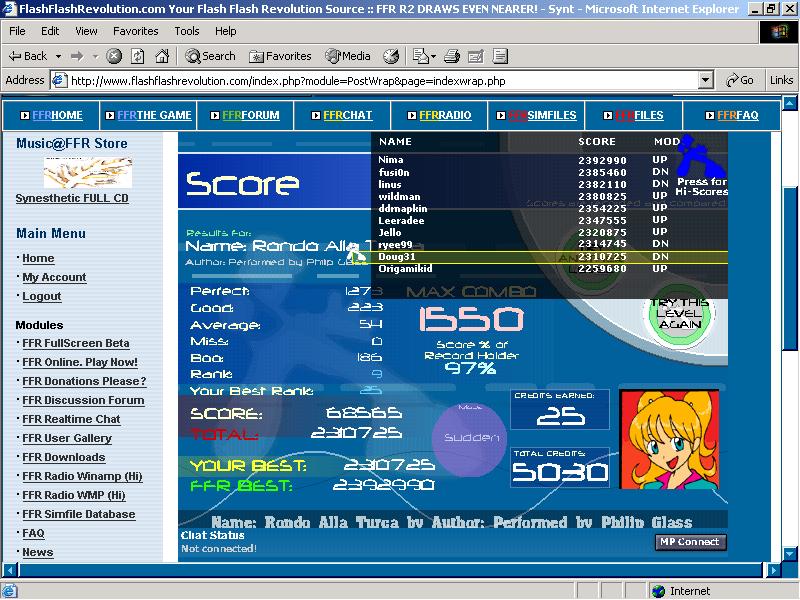Open the Mail toolbar icon
The image size is (800, 600).
(420, 56)
